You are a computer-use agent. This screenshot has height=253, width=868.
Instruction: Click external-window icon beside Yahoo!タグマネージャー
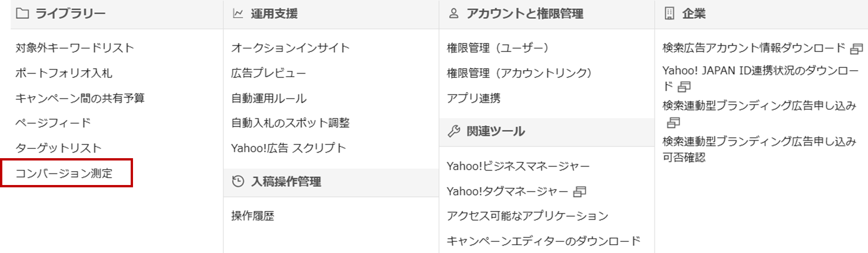(580, 191)
